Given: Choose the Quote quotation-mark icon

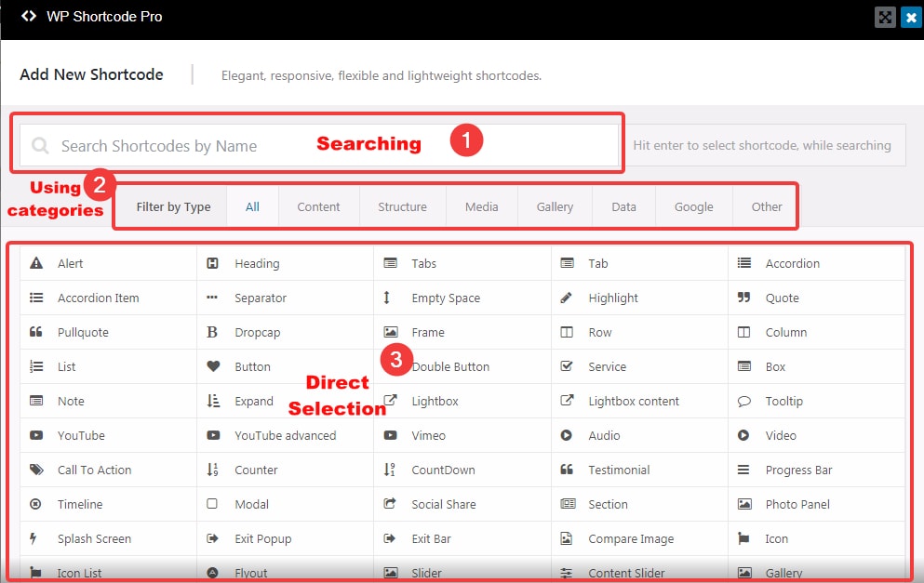Looking at the screenshot, I should pyautogui.click(x=743, y=298).
